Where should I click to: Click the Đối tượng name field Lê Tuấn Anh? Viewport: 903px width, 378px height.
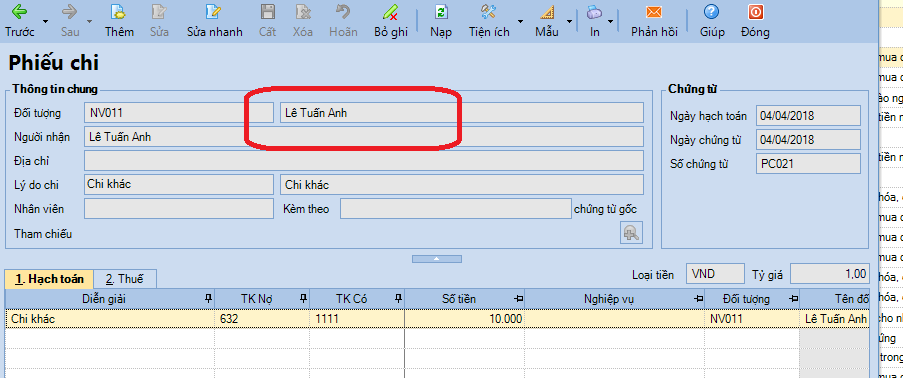coord(462,113)
